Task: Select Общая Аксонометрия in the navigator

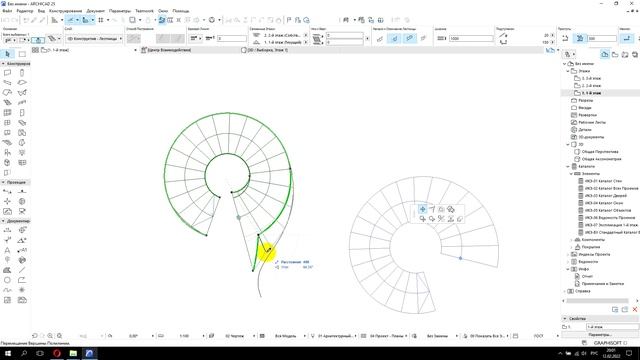Action: pos(601,159)
